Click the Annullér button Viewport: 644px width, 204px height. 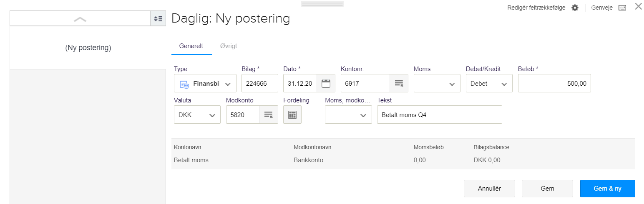point(489,189)
